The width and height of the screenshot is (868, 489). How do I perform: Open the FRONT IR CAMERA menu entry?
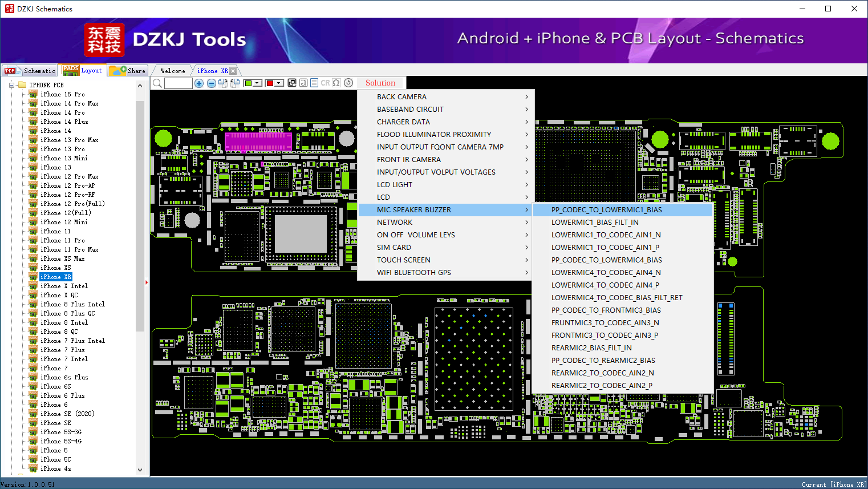click(x=446, y=160)
